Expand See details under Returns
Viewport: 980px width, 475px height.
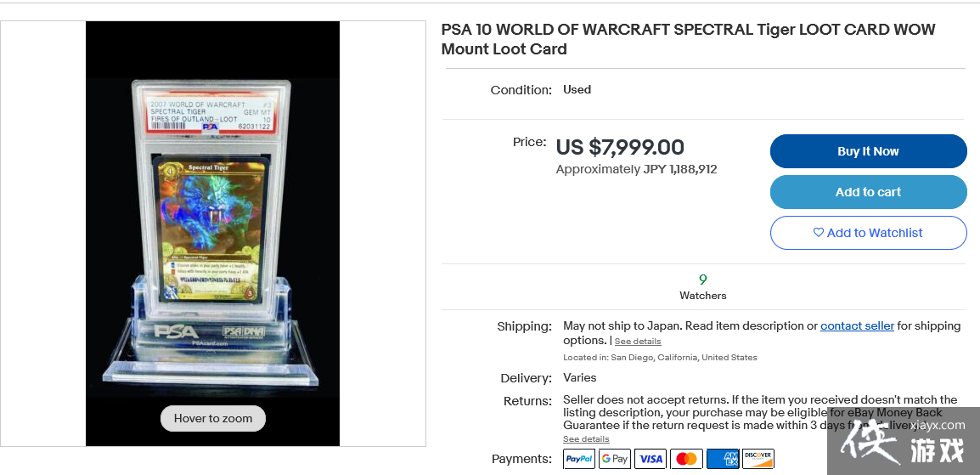pyautogui.click(x=586, y=439)
